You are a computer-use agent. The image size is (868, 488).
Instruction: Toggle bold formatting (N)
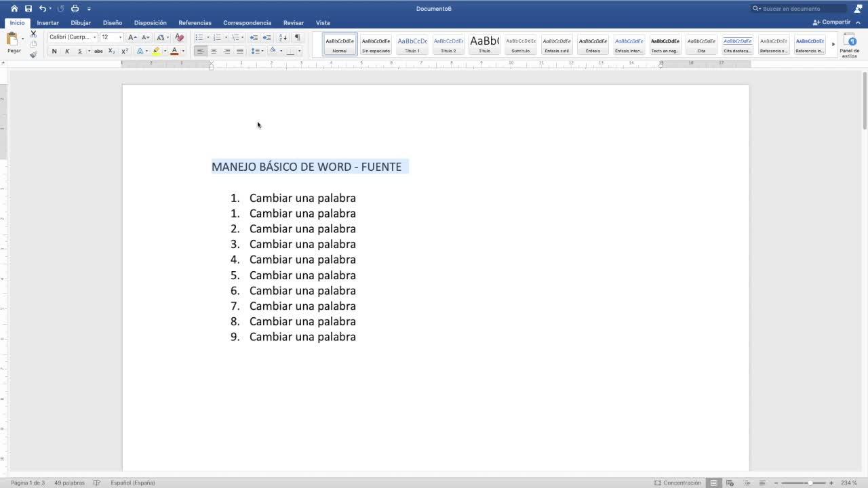(x=54, y=52)
